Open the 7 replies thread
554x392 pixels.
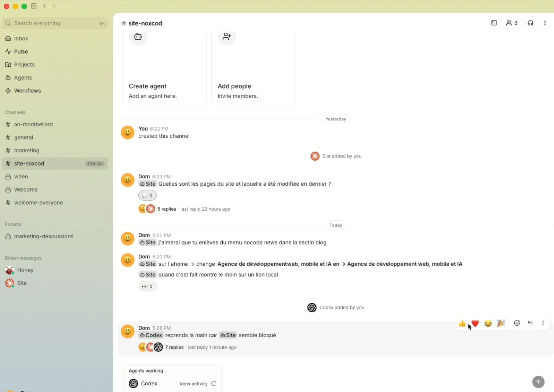point(174,347)
